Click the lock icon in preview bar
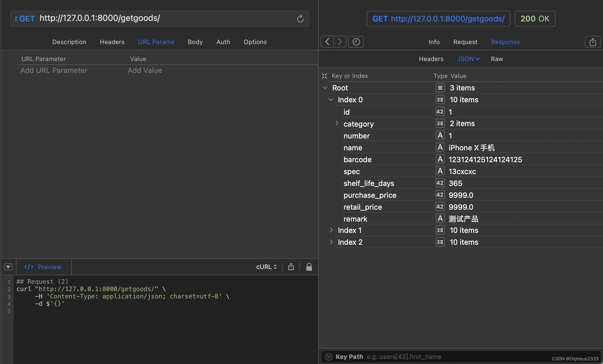Screen dimensions: 603x364 309,267
